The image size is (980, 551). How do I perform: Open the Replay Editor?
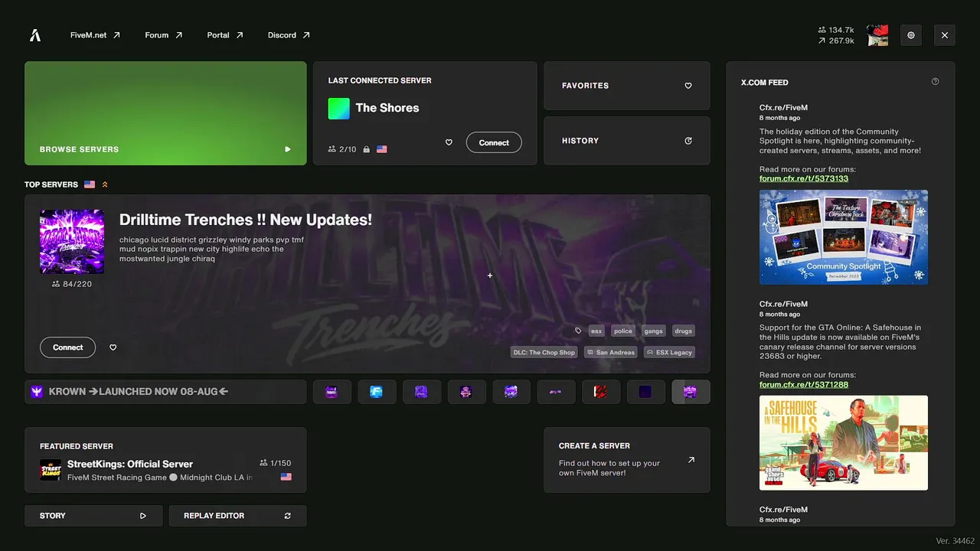click(x=237, y=516)
